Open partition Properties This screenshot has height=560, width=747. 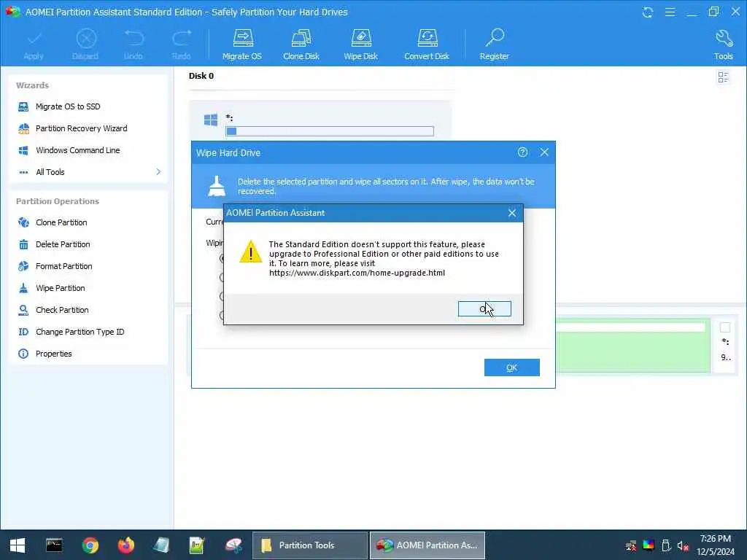(53, 354)
